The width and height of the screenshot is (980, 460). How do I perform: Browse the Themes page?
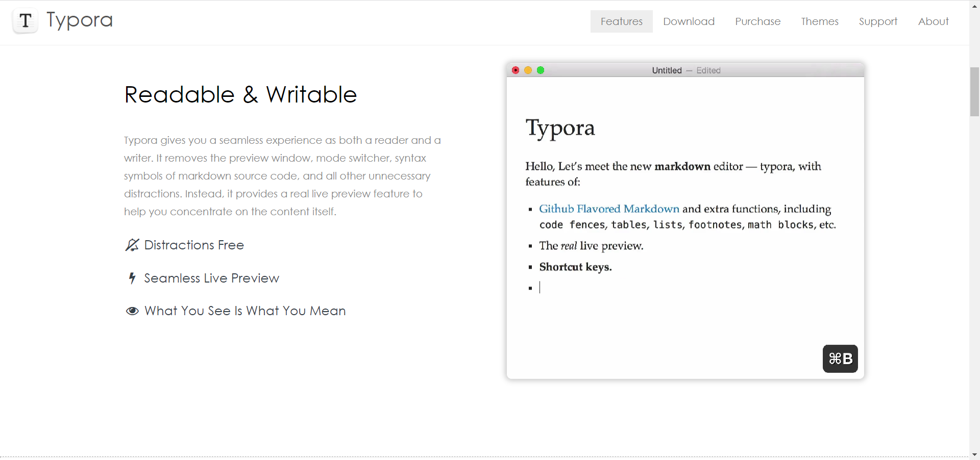tap(819, 21)
